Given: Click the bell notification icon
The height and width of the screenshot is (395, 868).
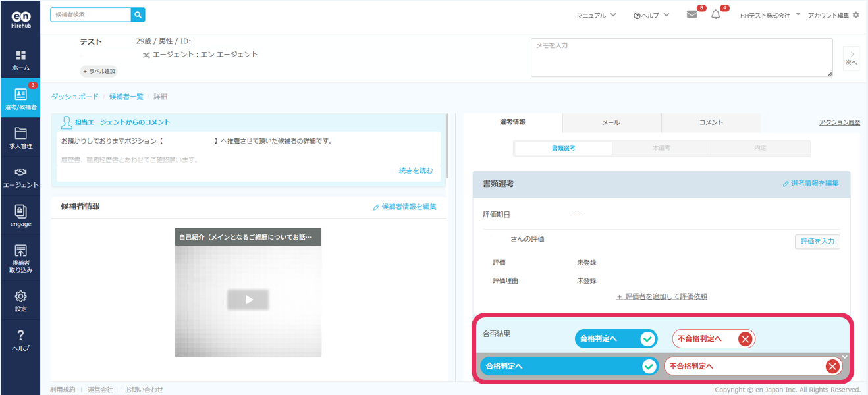Looking at the screenshot, I should (716, 14).
